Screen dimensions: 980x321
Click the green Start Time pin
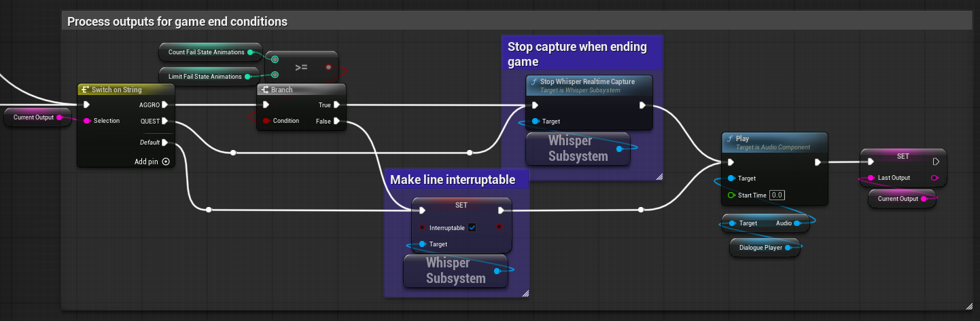[731, 195]
